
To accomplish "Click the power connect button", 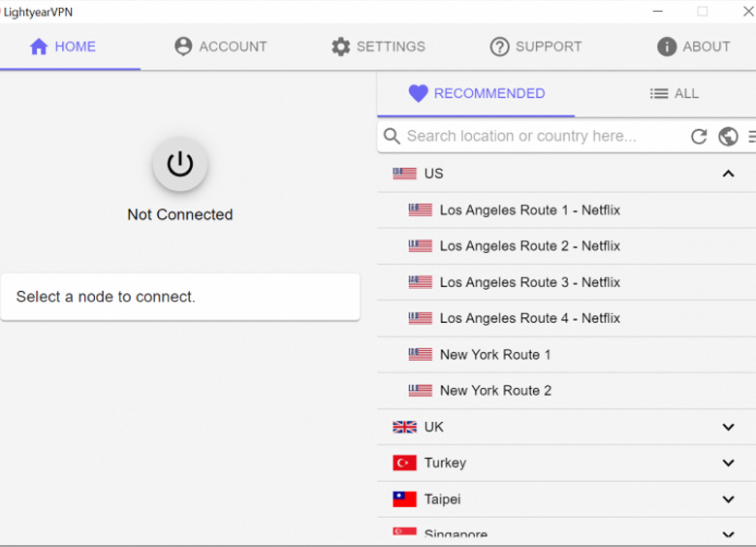I will (x=180, y=165).
